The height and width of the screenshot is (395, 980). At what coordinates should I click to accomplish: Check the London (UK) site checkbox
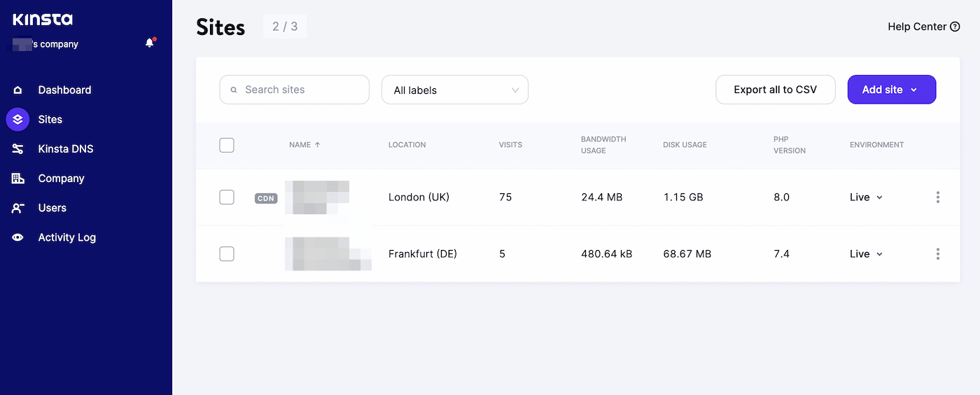227,197
